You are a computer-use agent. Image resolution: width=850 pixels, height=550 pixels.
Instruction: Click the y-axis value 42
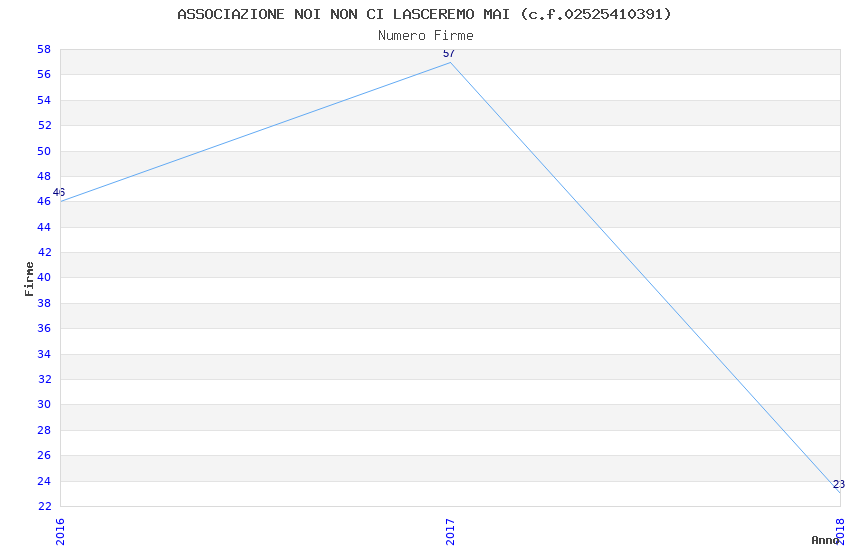pyautogui.click(x=44, y=252)
